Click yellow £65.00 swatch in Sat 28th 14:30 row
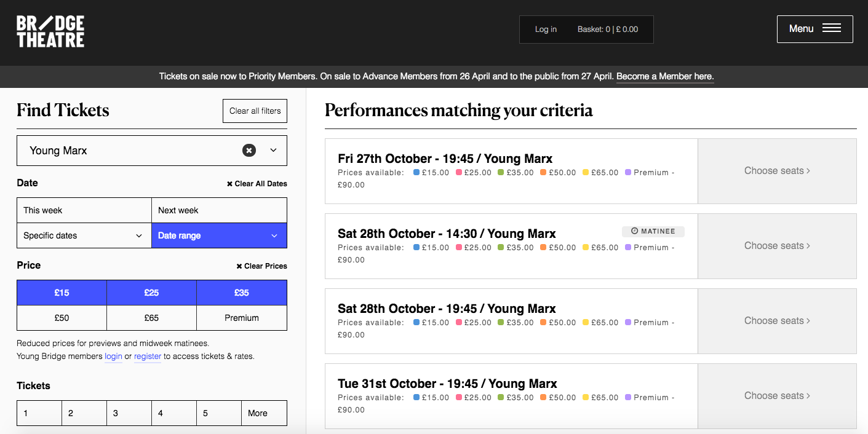The width and height of the screenshot is (868, 434). click(586, 248)
